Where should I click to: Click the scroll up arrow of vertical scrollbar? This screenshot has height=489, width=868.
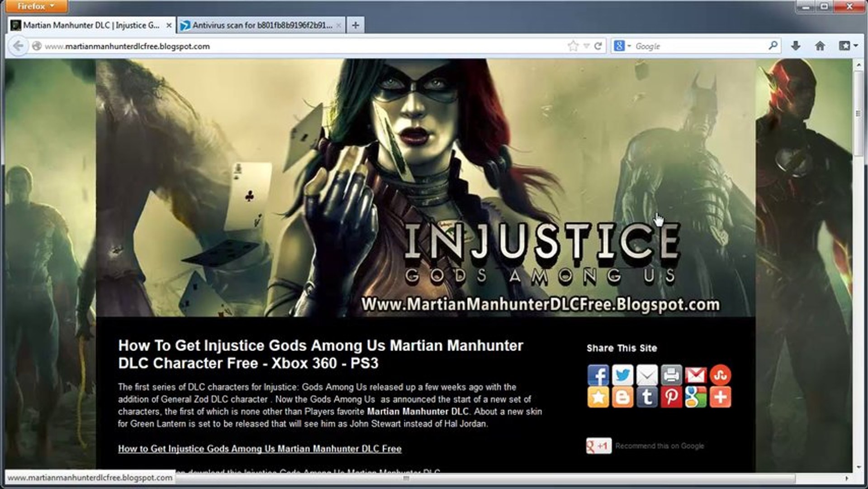(858, 65)
